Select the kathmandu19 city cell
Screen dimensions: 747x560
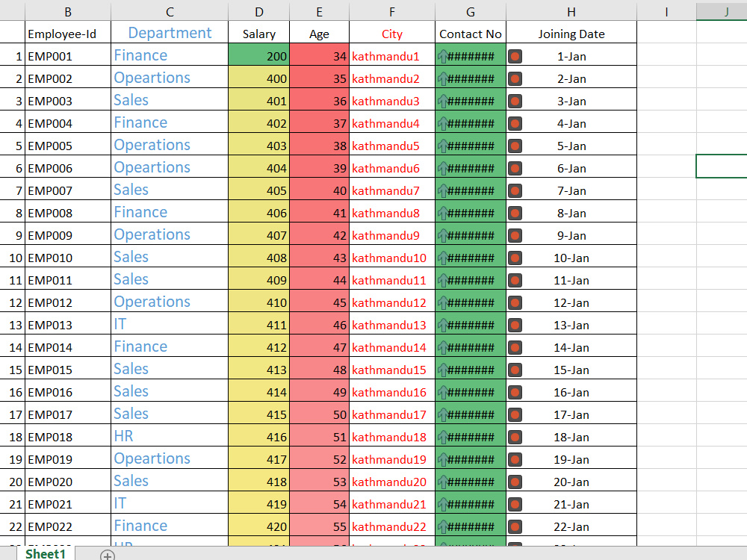tap(392, 459)
